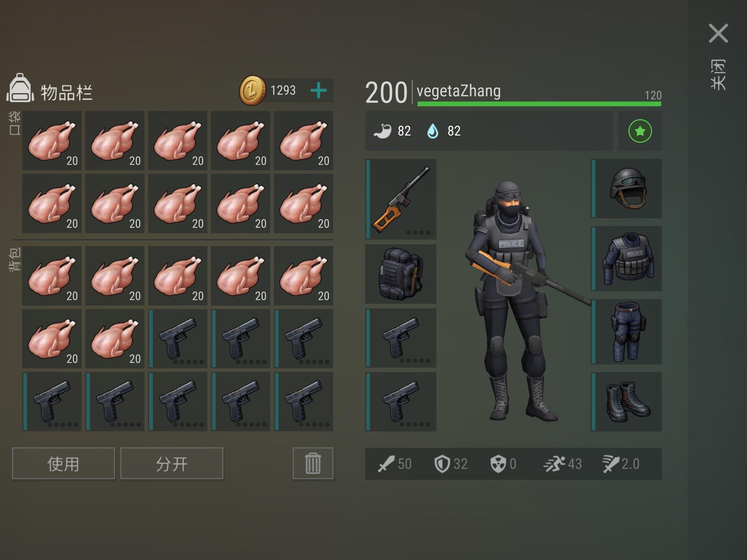The height and width of the screenshot is (560, 747).
Task: Add coins with the plus icon
Action: point(318,90)
